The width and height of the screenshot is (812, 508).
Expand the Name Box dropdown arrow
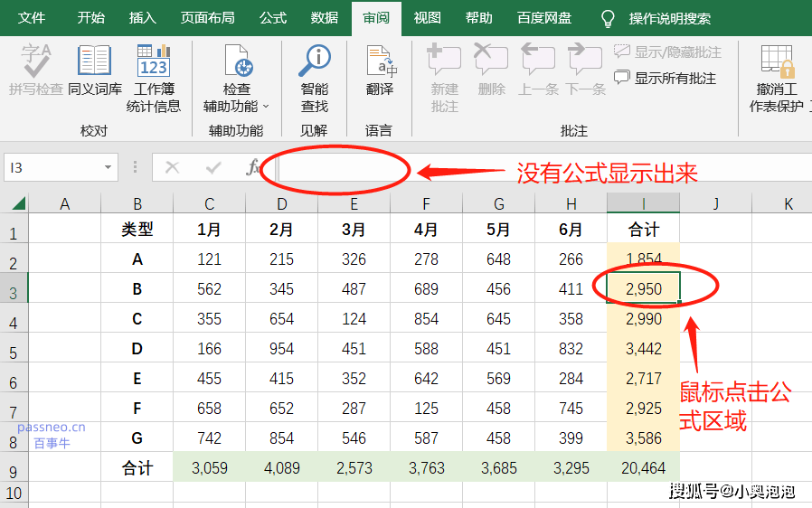pyautogui.click(x=108, y=167)
